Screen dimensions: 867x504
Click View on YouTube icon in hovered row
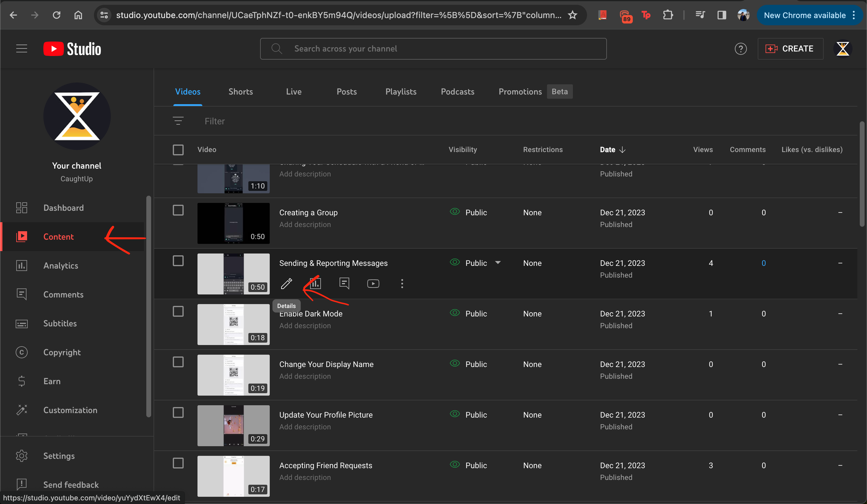pos(373,284)
